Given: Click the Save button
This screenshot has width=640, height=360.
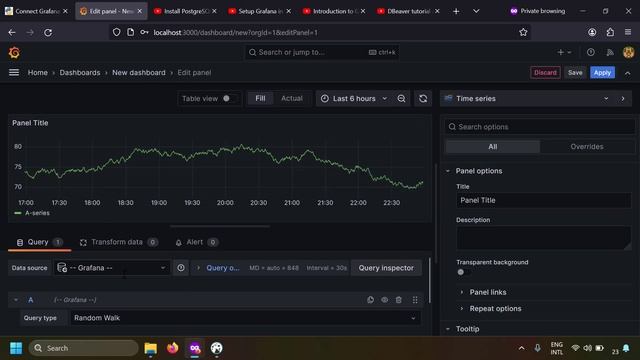Looking at the screenshot, I should pos(575,73).
